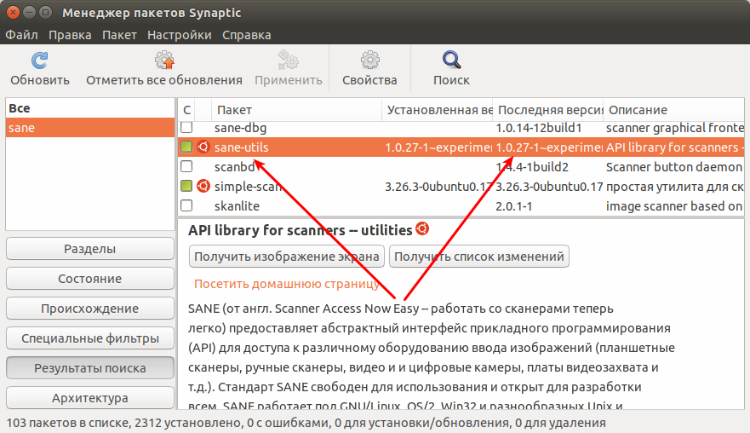Image resolution: width=750 pixels, height=433 pixels.
Task: Click the Ubuntu icon after the description title
Action: (422, 229)
